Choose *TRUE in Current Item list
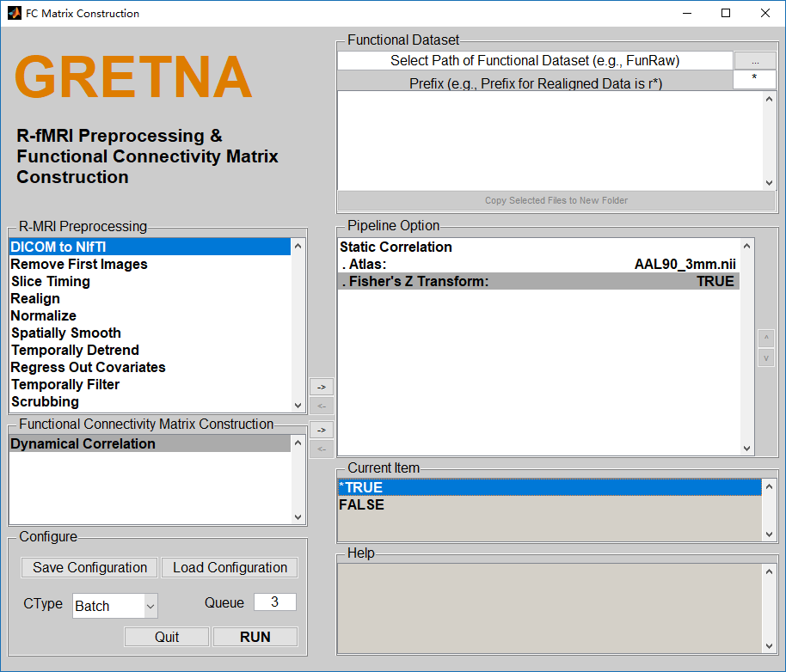The height and width of the screenshot is (672, 786). coord(550,487)
